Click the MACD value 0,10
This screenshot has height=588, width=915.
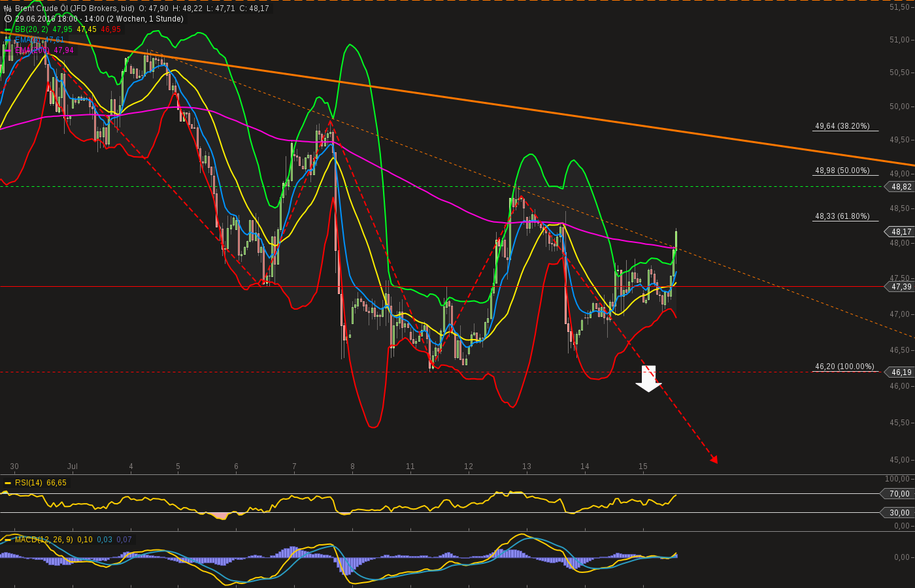(x=85, y=540)
